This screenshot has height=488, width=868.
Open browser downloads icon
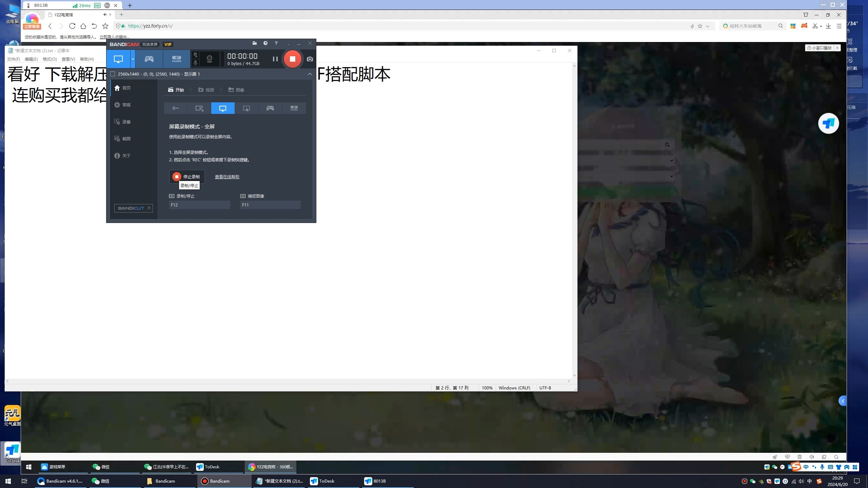point(828,26)
